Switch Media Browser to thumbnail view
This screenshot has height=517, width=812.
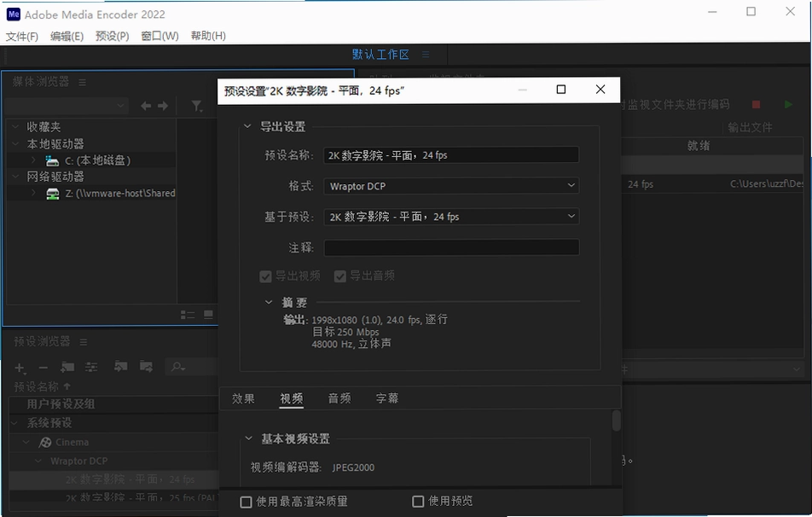(x=208, y=315)
